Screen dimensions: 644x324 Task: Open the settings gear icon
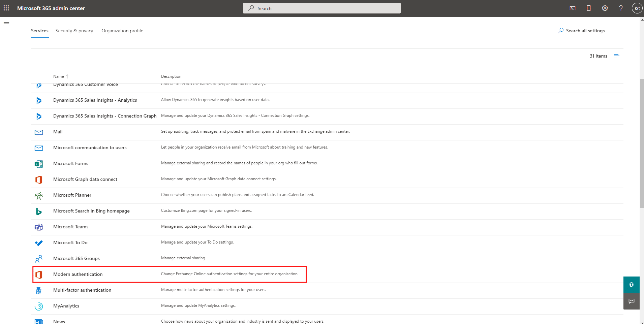click(x=605, y=8)
